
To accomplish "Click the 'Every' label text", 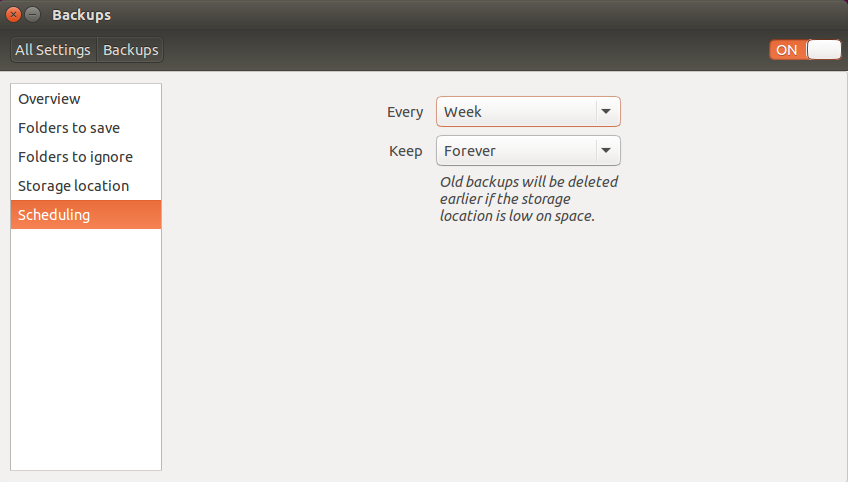I will [x=405, y=112].
